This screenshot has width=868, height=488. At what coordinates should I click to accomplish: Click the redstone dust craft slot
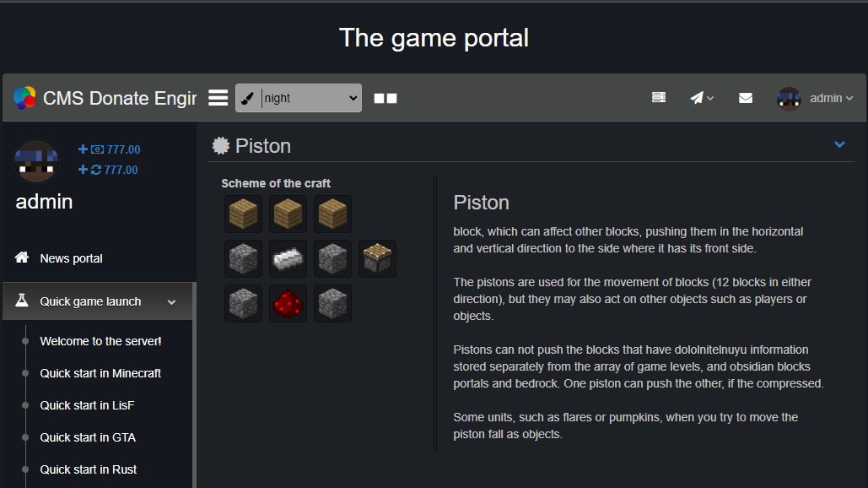(x=288, y=303)
